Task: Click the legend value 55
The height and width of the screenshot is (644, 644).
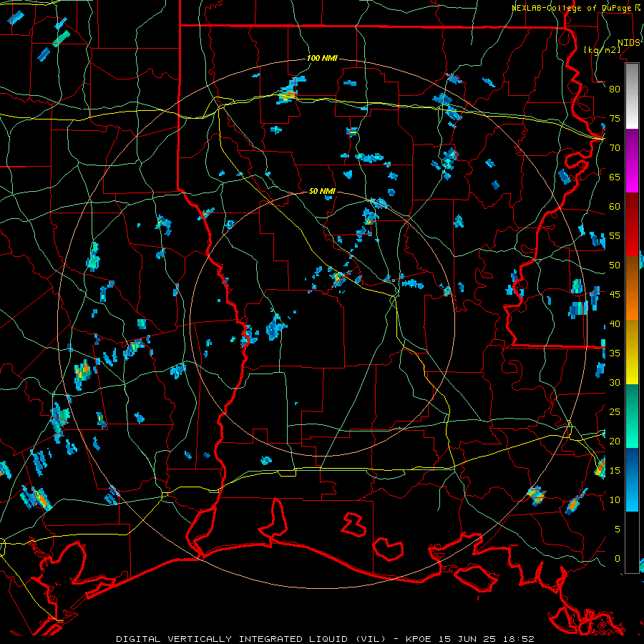Action: (615, 235)
